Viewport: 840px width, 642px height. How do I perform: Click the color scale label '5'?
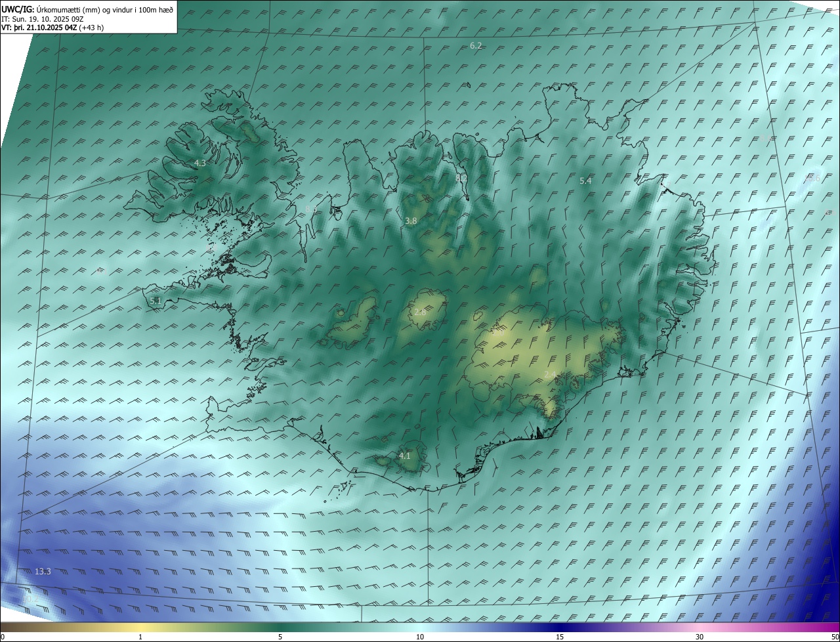pos(280,637)
